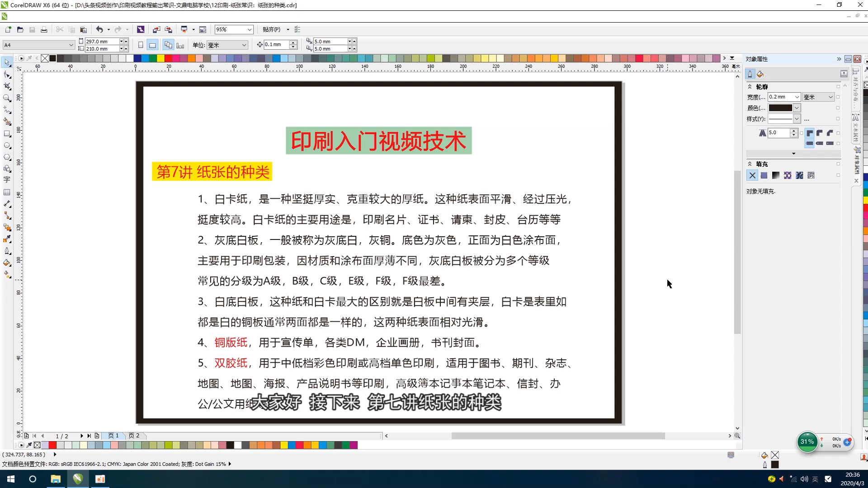Click the outline style settings ellipsis
The image size is (868, 488).
click(x=807, y=119)
